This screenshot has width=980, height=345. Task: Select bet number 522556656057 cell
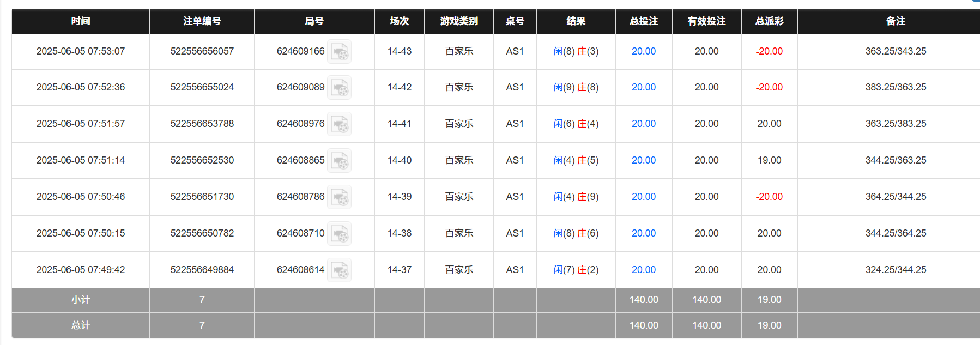pyautogui.click(x=202, y=51)
